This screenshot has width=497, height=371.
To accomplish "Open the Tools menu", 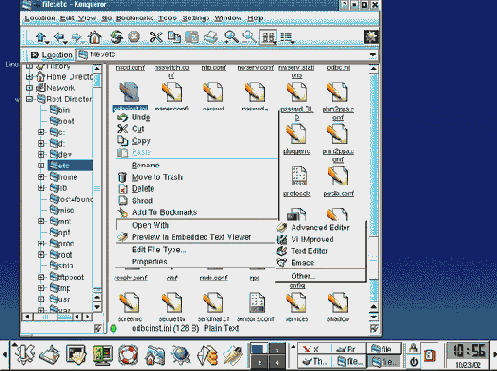I will [167, 18].
